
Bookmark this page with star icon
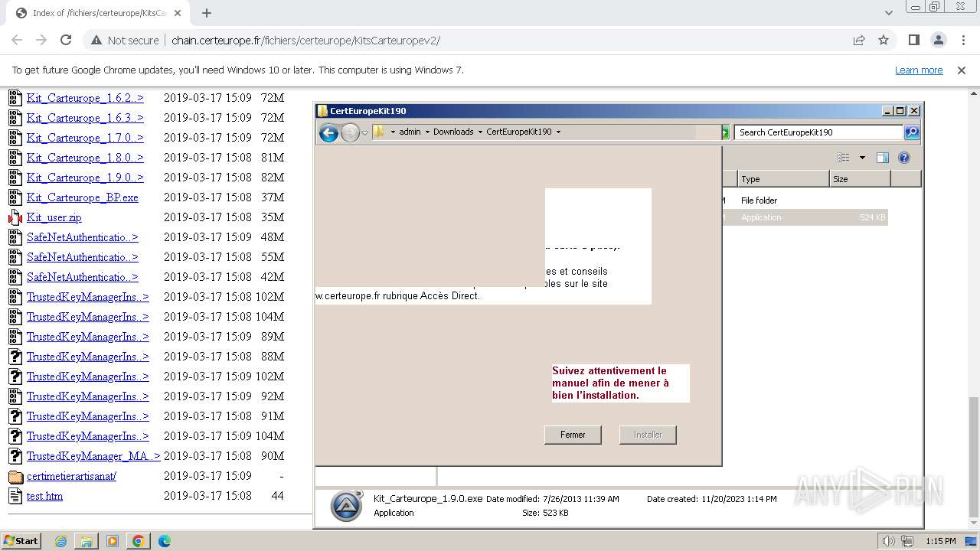click(884, 40)
